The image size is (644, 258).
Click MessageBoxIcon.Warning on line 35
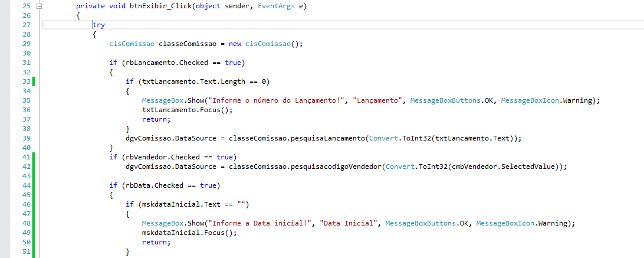(x=549, y=100)
